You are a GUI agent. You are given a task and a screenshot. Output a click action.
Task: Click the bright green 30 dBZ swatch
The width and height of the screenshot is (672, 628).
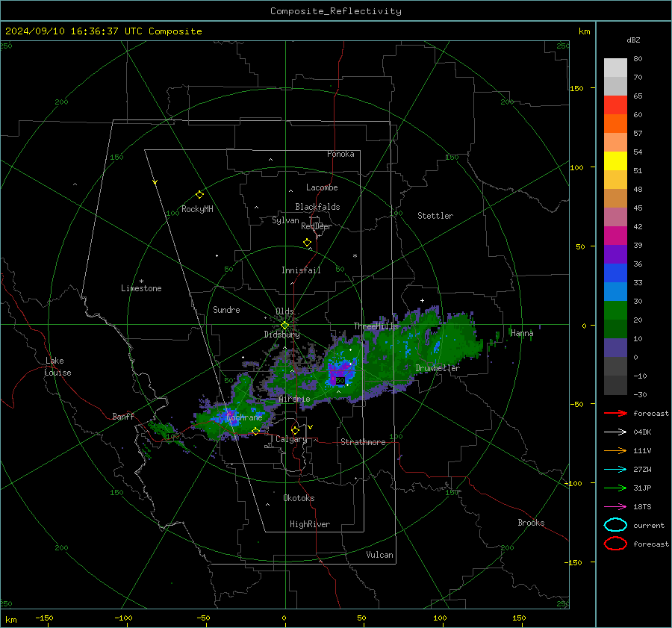615,311
